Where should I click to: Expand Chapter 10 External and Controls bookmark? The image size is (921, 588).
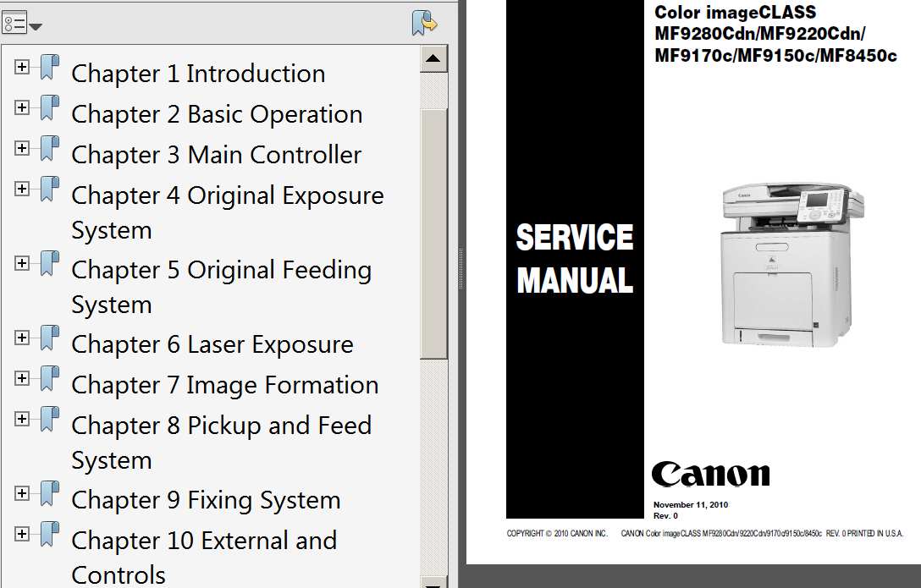tap(22, 533)
